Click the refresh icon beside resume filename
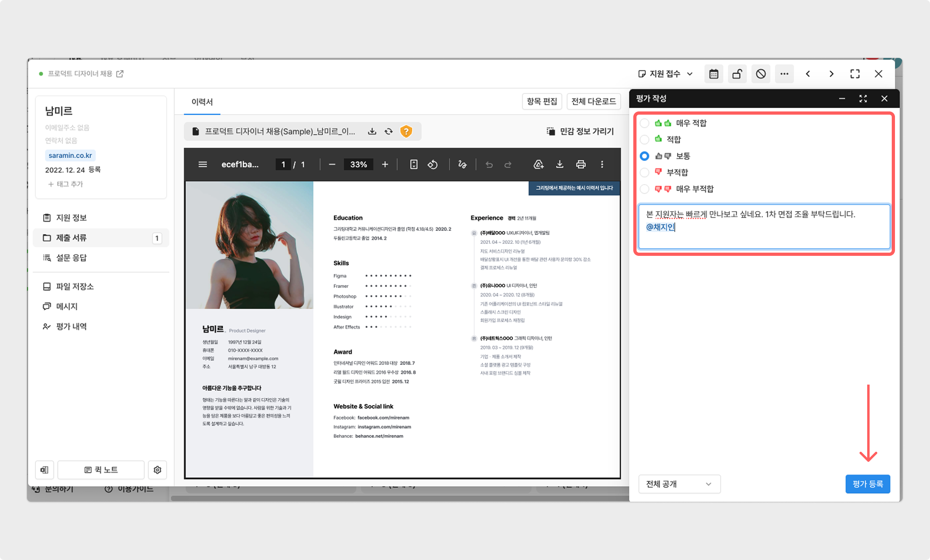 pos(389,132)
